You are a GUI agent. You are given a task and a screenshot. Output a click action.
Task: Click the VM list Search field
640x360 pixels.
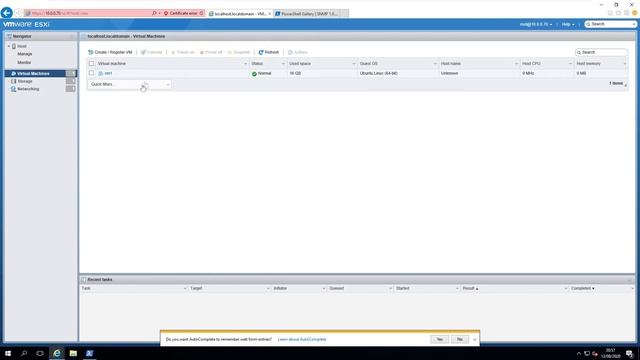[x=601, y=52]
